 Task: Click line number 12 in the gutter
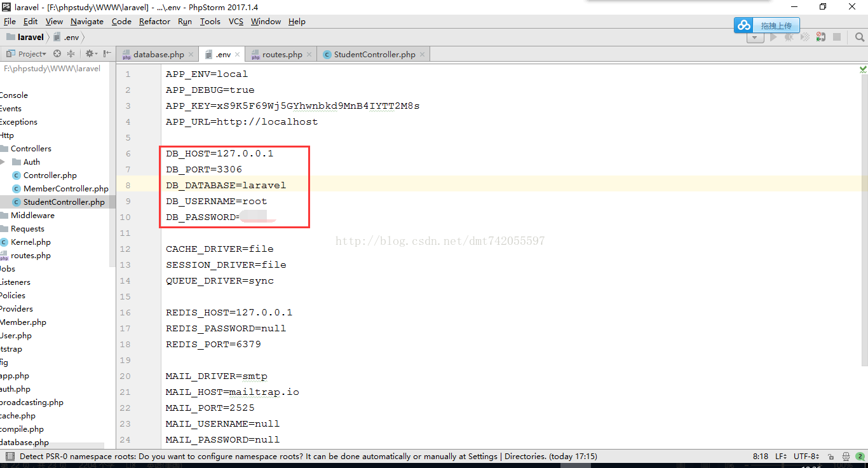(125, 249)
